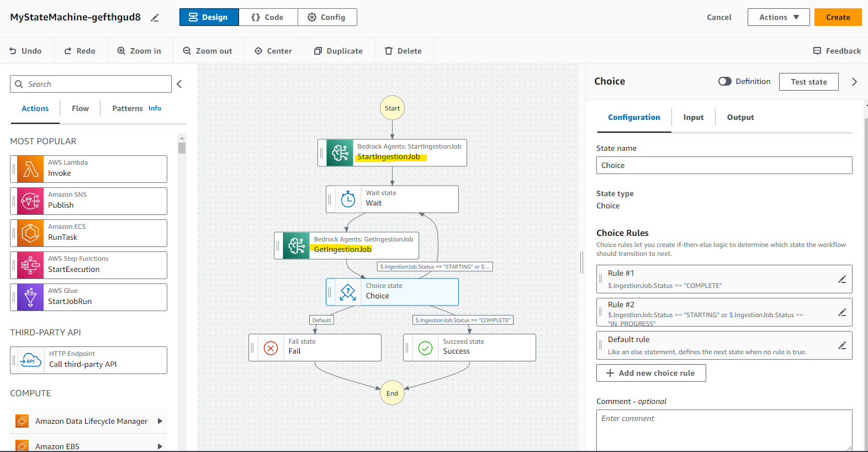868x452 pixels.
Task: Open the Feedback form
Action: click(837, 51)
